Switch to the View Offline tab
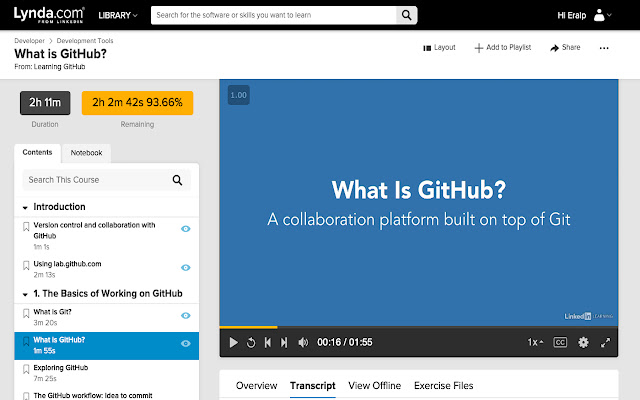Screen dimensions: 640x400 [x=374, y=385]
